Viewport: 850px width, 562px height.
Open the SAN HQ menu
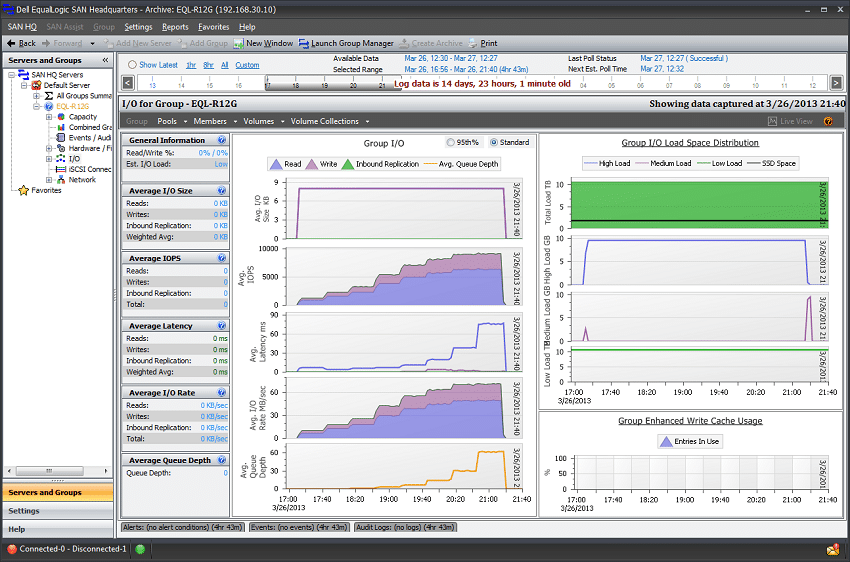[22, 27]
